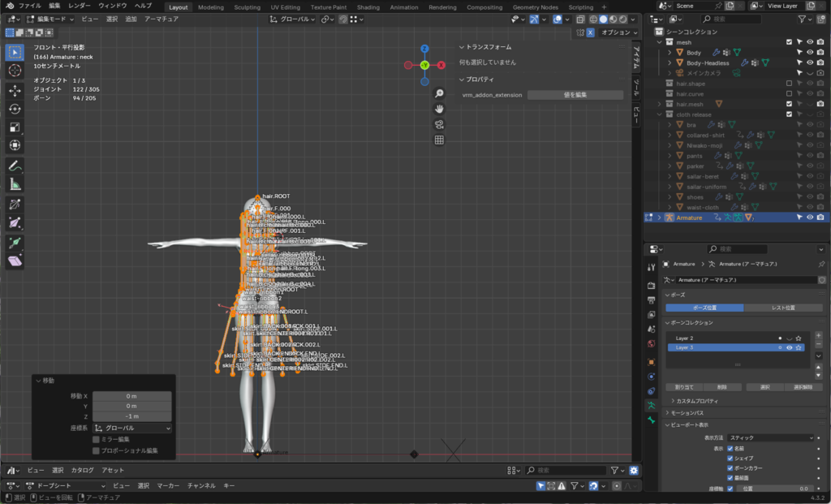Open the 表示方法 スティック dropdown
The width and height of the screenshot is (831, 504).
769,437
